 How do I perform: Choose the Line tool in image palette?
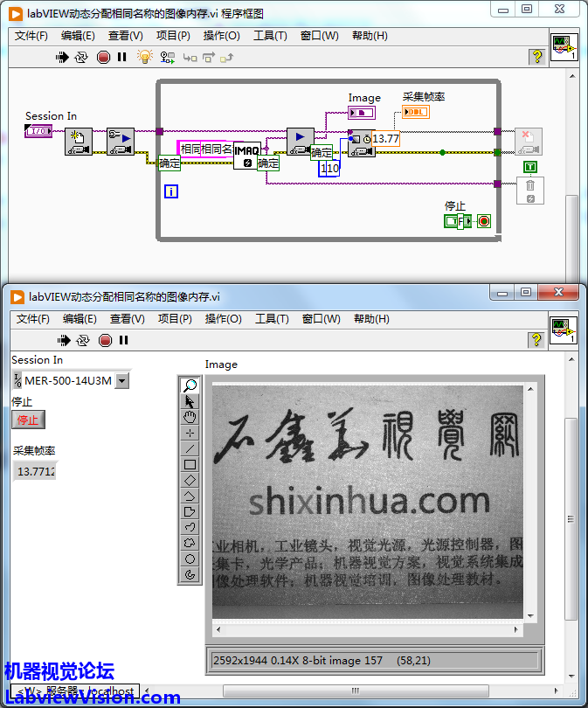click(x=190, y=448)
